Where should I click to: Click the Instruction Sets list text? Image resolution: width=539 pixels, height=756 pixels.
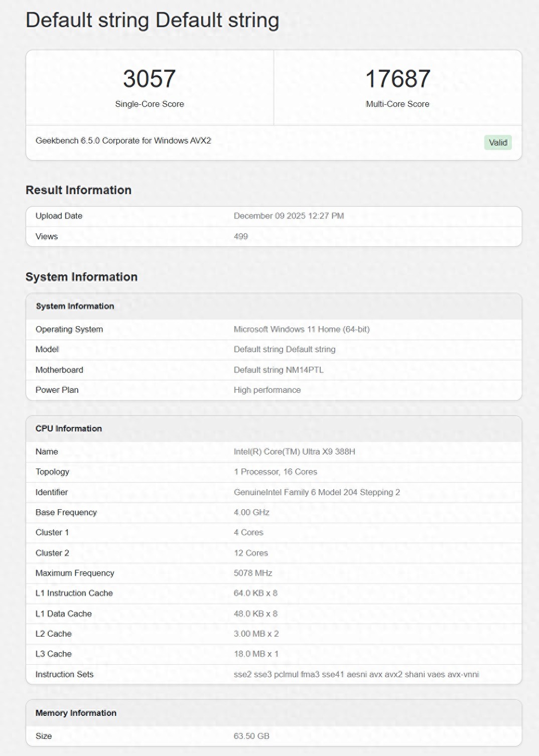pos(356,674)
